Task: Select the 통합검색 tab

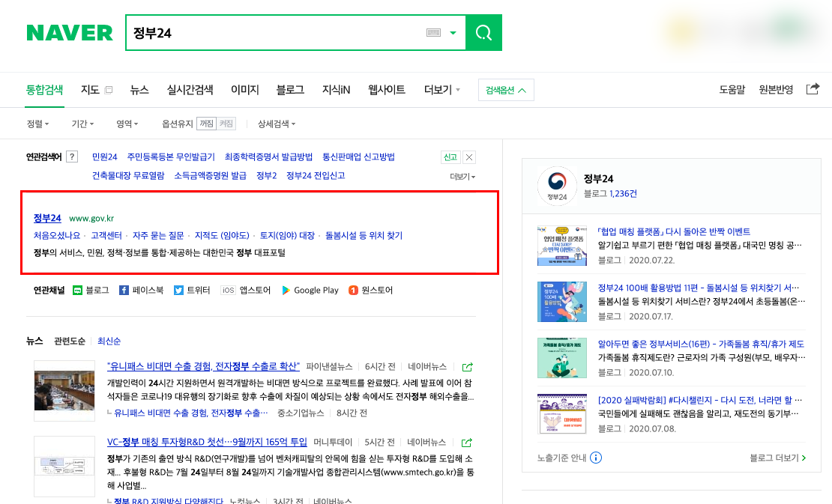Action: point(44,90)
